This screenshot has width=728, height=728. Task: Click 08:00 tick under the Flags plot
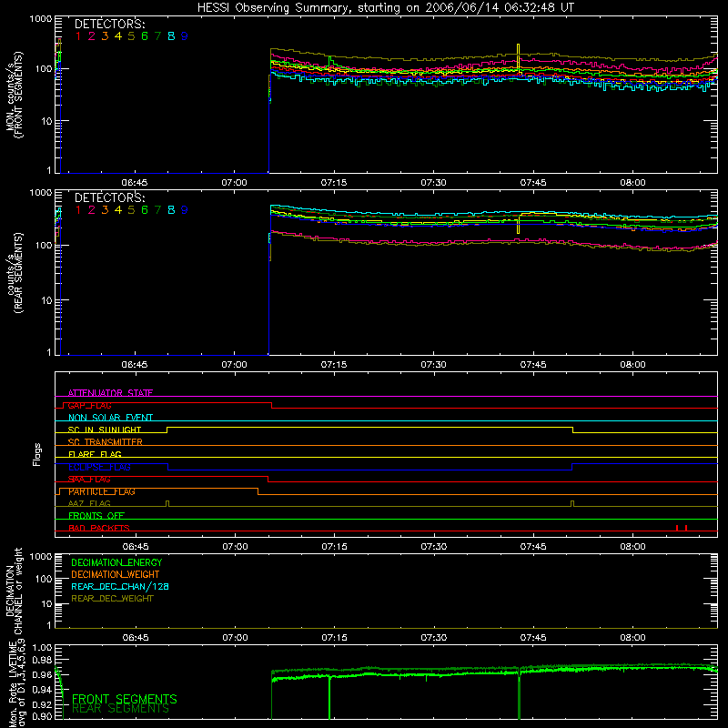click(632, 547)
